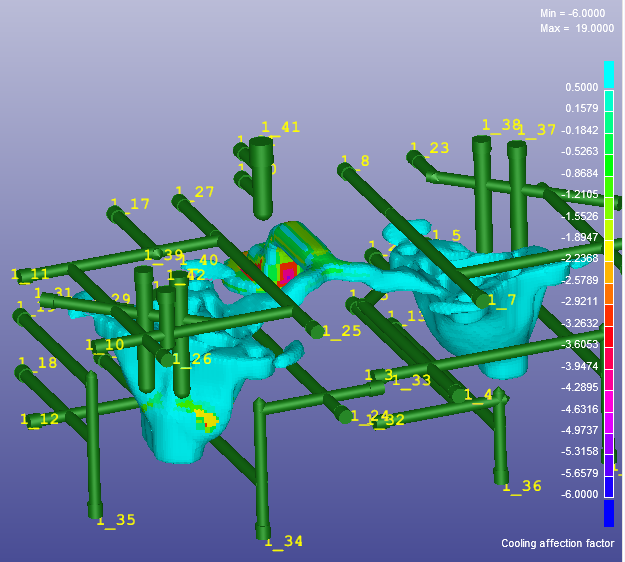Click the Cooling affection factor caption
This screenshot has width=625, height=562.
557,543
